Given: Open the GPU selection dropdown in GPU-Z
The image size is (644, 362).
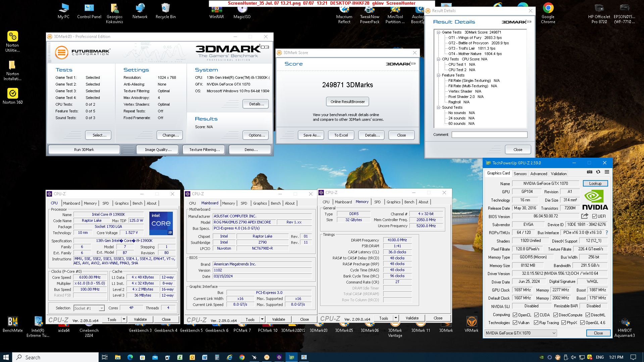Looking at the screenshot, I should coord(521,333).
